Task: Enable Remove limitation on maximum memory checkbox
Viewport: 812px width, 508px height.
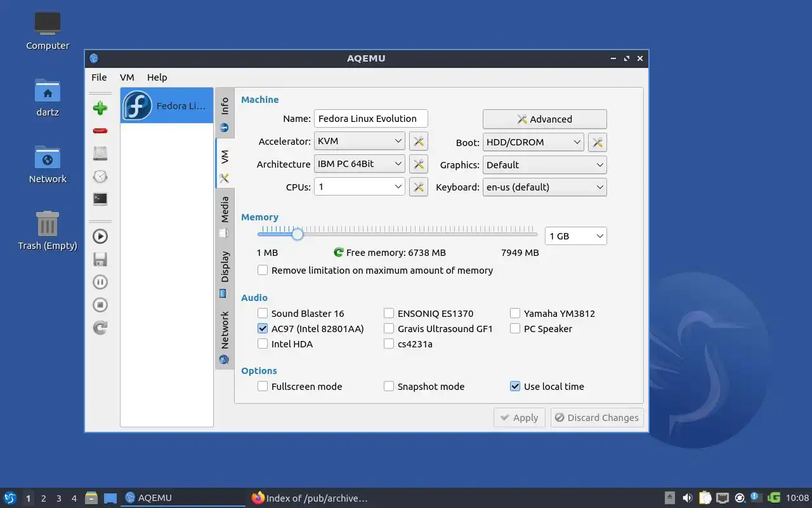Action: tap(263, 270)
